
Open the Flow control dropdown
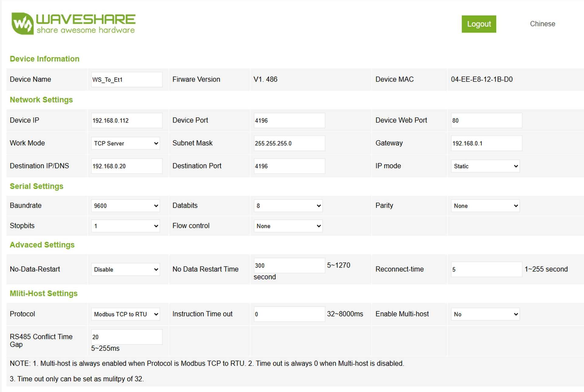point(288,226)
